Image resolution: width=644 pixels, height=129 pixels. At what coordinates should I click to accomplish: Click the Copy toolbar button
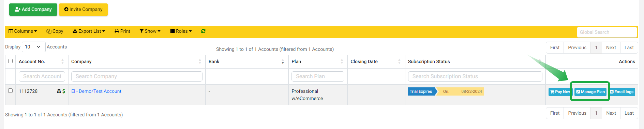[x=55, y=31]
